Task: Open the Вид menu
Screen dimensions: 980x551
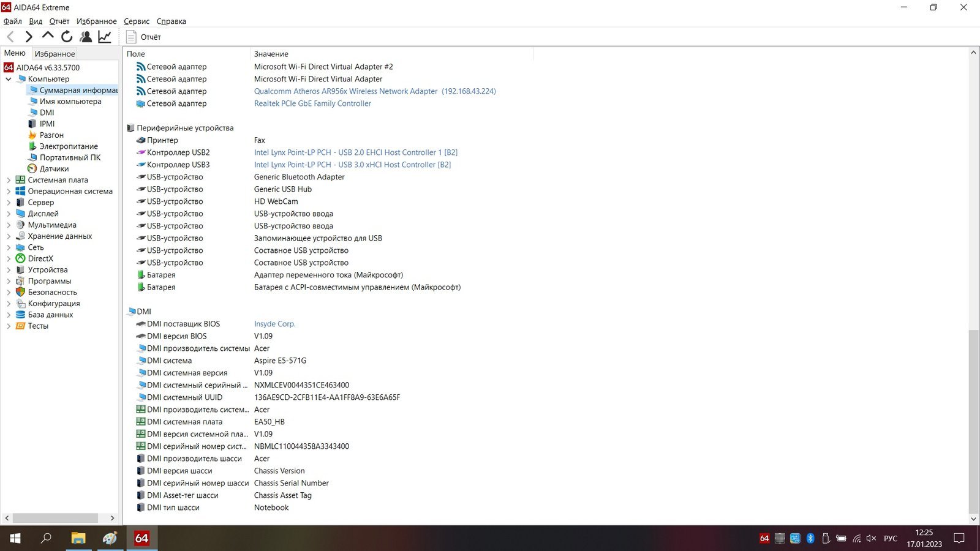Action: click(36, 21)
